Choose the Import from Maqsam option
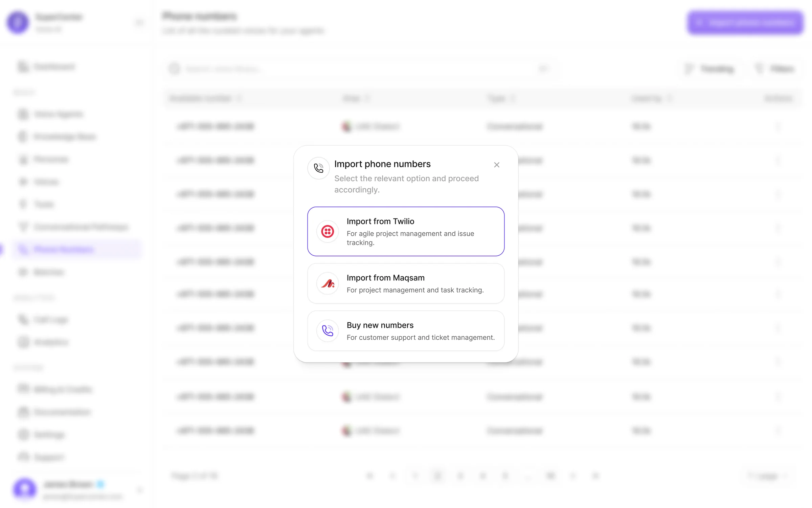 [406, 283]
